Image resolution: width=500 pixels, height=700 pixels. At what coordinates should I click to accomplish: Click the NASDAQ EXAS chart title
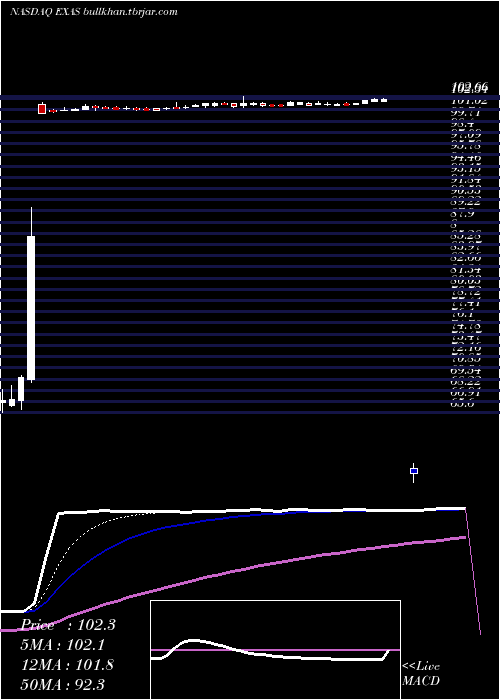pyautogui.click(x=94, y=12)
